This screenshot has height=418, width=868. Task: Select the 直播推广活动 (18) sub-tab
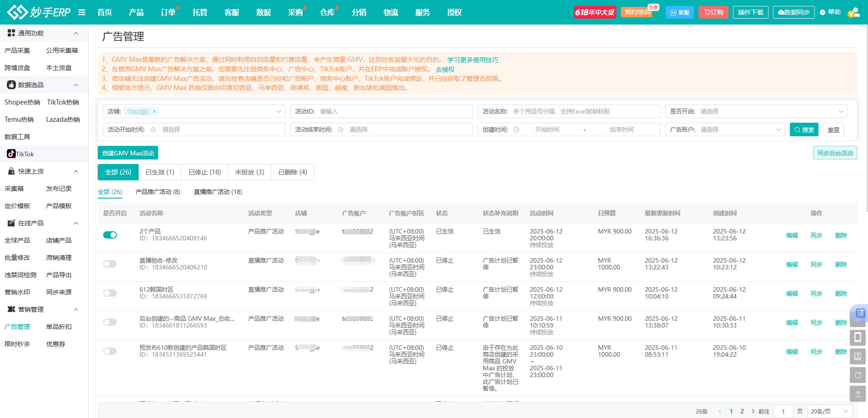218,192
